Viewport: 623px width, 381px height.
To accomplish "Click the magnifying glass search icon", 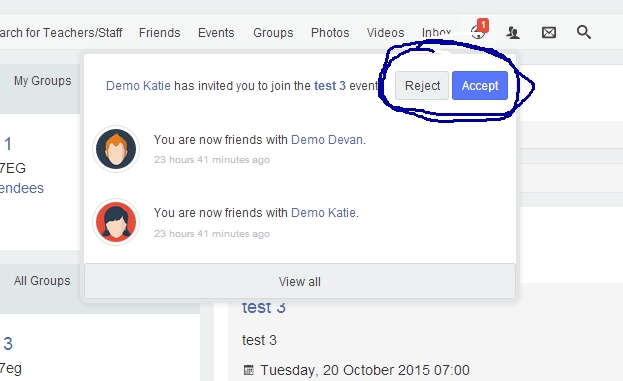I will point(584,32).
